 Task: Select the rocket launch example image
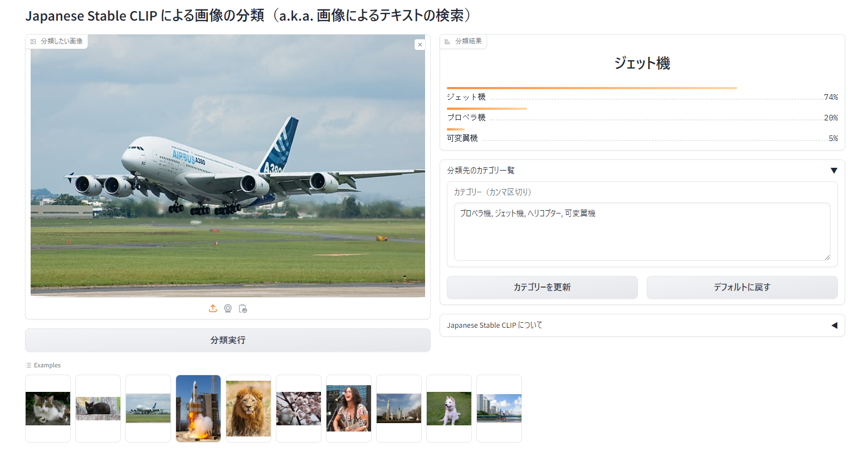[x=198, y=409]
